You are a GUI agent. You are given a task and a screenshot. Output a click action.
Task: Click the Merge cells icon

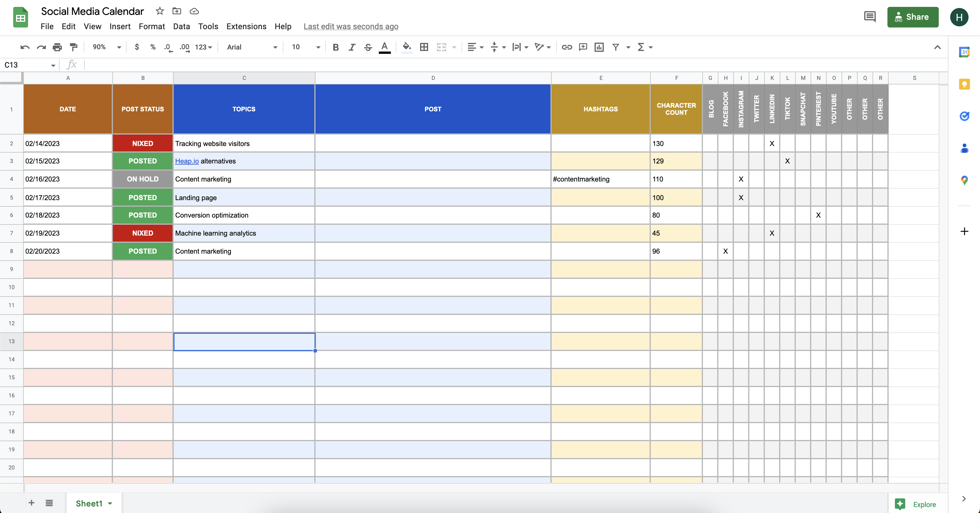coord(441,47)
